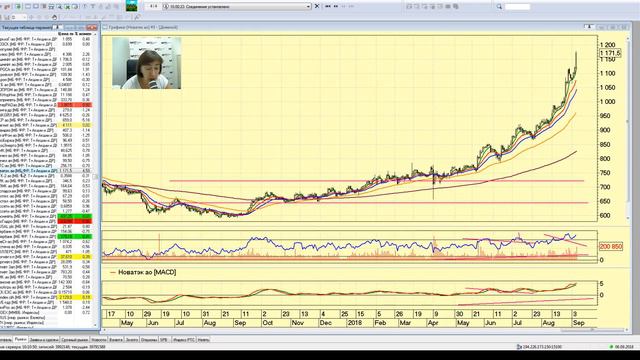This screenshot has width=640, height=360.
Task: Click the first combo box in second toolbar row
Action: [19, 18]
